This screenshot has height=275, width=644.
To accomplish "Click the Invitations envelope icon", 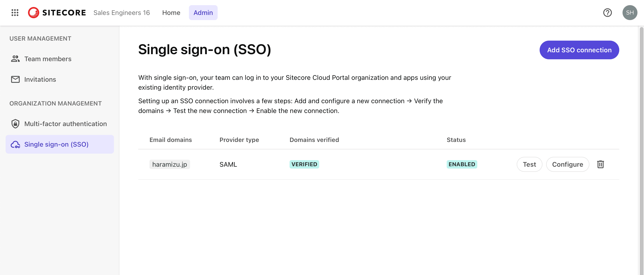I will click(15, 79).
